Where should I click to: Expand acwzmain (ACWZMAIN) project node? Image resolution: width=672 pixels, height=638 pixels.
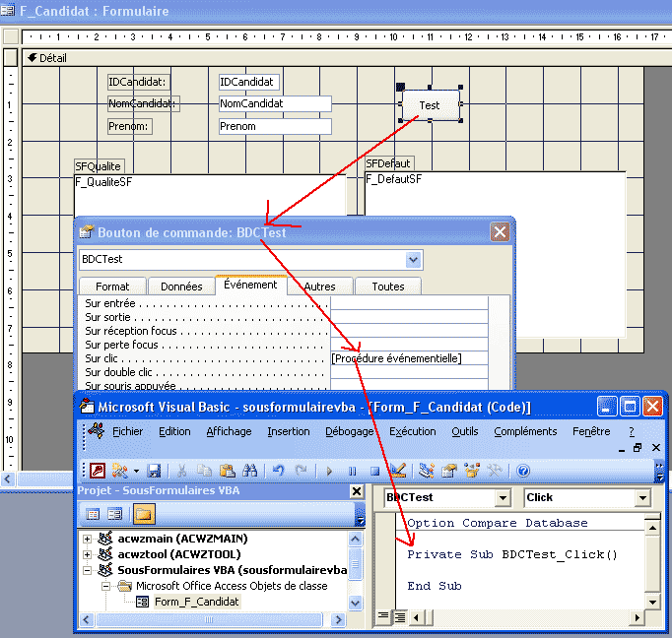(x=87, y=539)
